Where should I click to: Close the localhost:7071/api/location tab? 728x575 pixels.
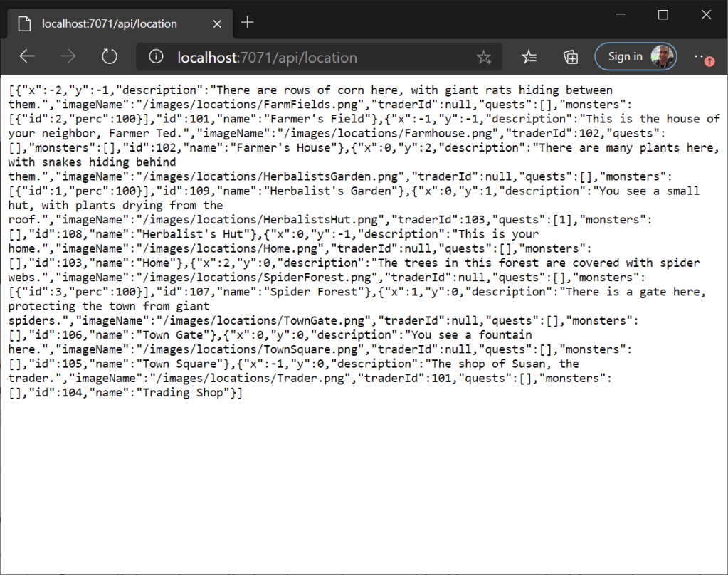pyautogui.click(x=217, y=23)
